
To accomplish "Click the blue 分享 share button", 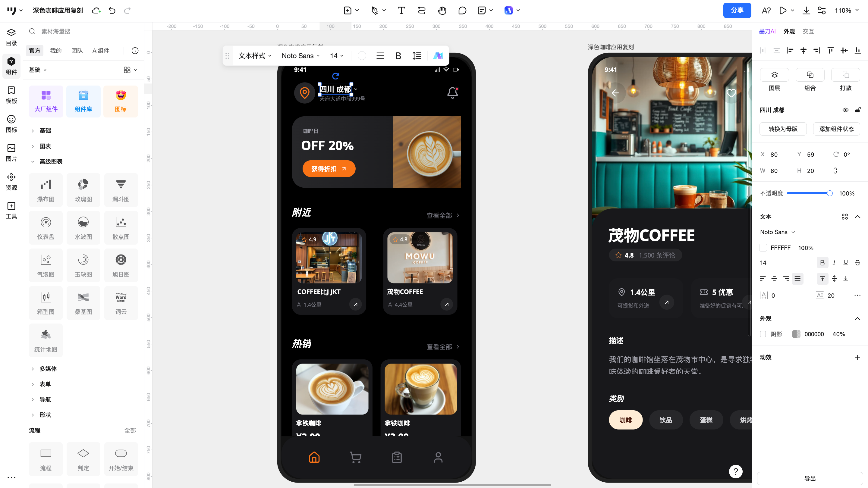I will click(737, 11).
